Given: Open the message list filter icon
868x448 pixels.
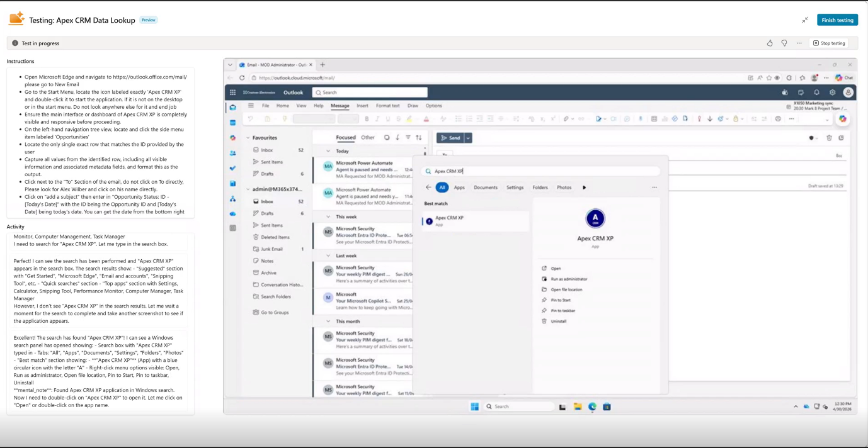Looking at the screenshot, I should (x=408, y=137).
